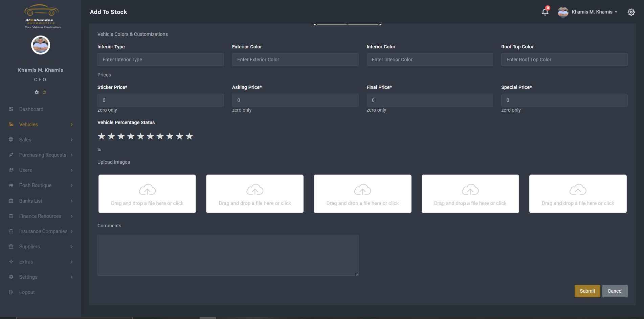Set vehicle status to eighth star
The image size is (644, 319).
[170, 136]
